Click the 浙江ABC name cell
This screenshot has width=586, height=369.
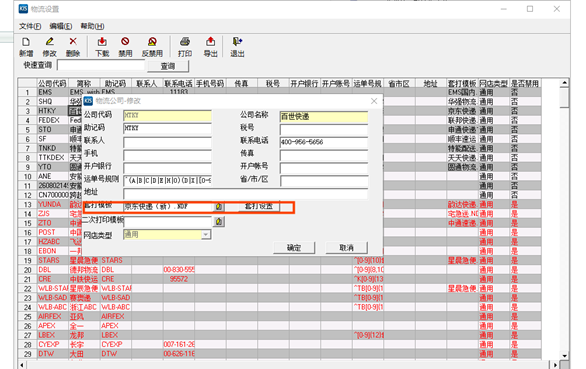tap(84, 307)
